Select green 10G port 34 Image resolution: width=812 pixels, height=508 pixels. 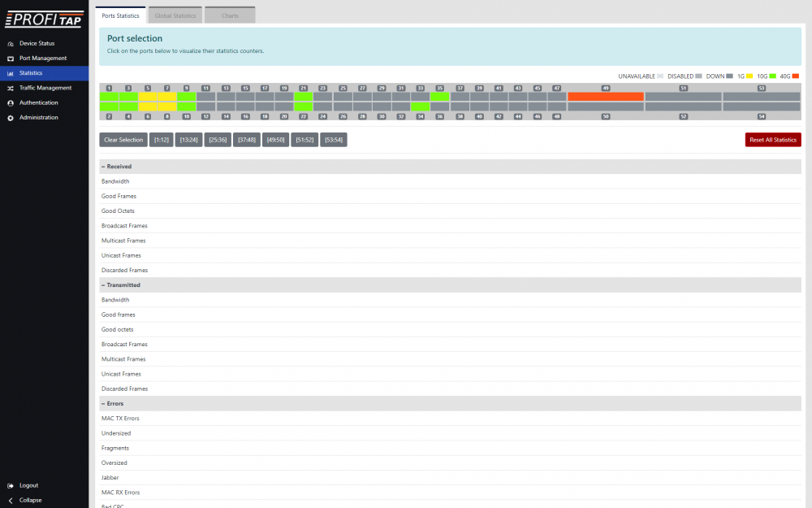421,106
